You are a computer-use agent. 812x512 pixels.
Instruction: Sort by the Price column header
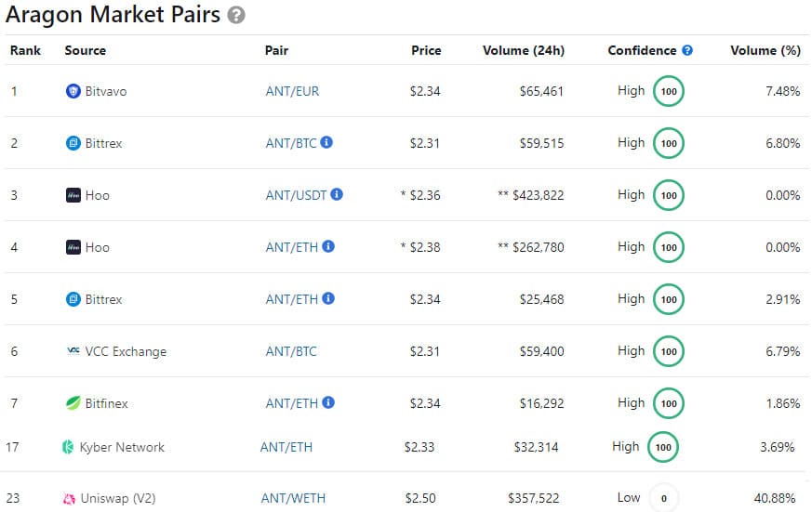click(426, 50)
